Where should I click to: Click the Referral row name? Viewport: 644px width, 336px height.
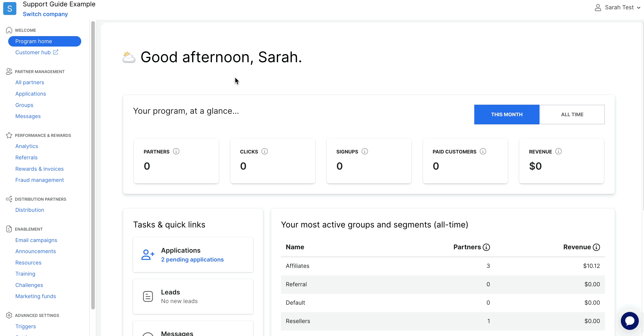point(296,284)
